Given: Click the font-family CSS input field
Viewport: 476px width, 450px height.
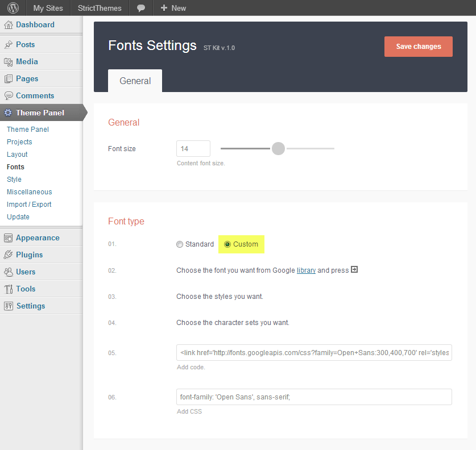Looking at the screenshot, I should point(314,397).
